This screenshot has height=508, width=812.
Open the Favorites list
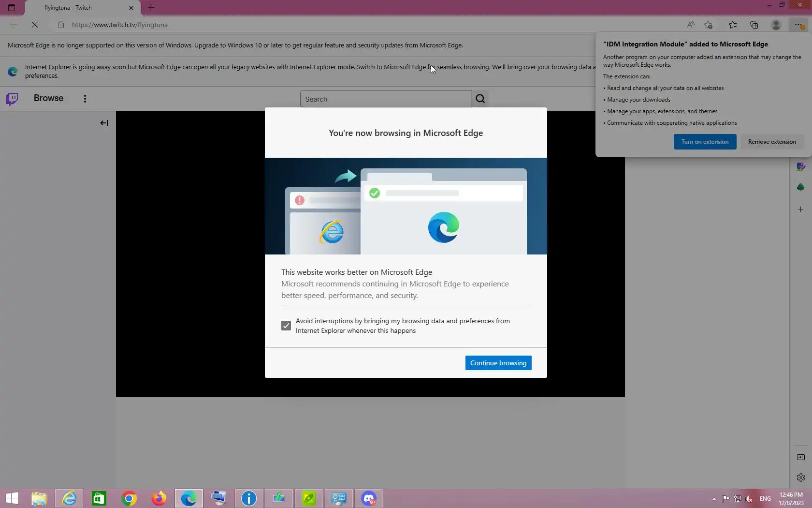click(733, 25)
